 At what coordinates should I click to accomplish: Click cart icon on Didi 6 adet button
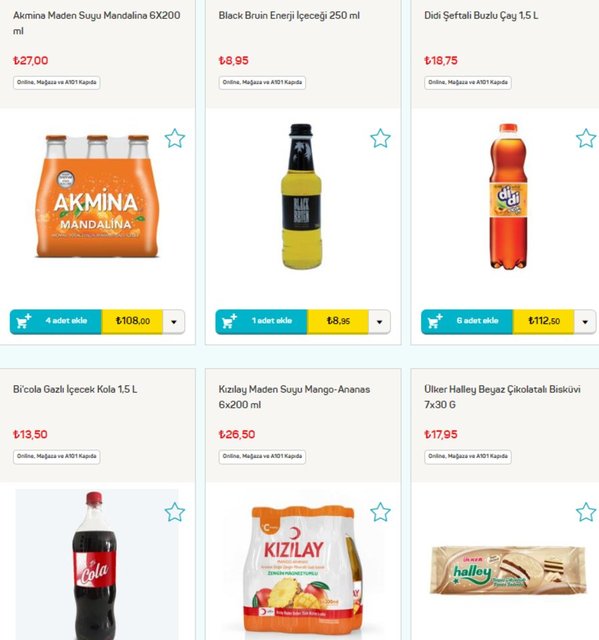(x=435, y=321)
